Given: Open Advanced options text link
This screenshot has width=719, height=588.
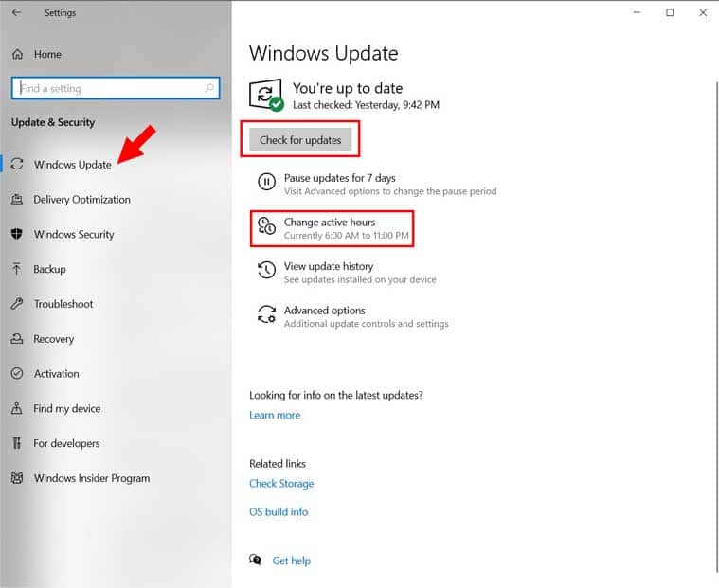Looking at the screenshot, I should (x=325, y=311).
